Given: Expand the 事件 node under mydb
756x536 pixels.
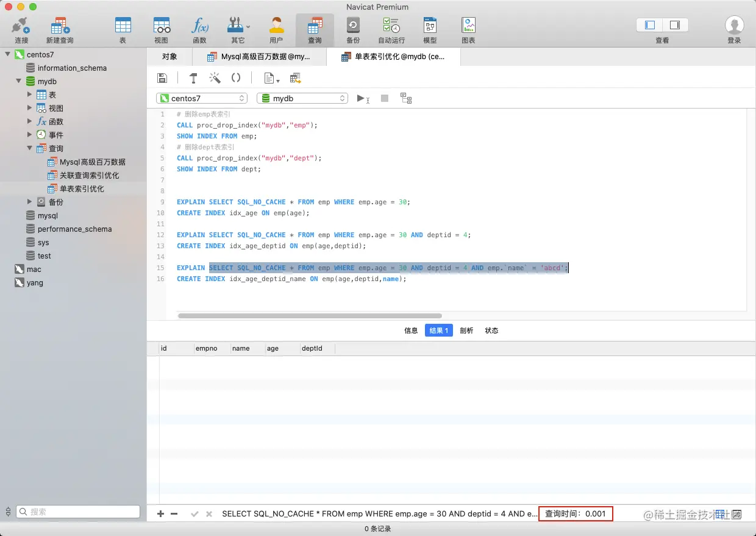Looking at the screenshot, I should (30, 135).
